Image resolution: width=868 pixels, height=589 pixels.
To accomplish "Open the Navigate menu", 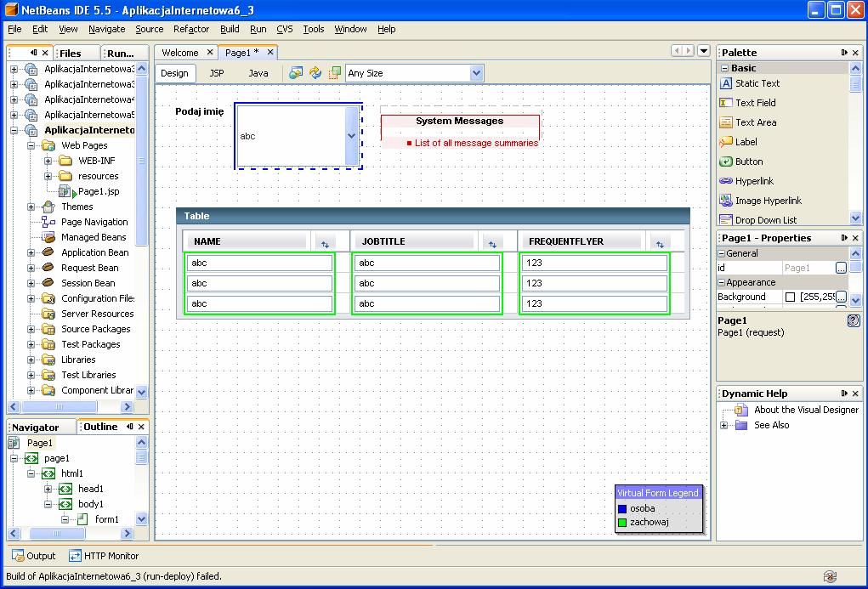I will tap(107, 29).
